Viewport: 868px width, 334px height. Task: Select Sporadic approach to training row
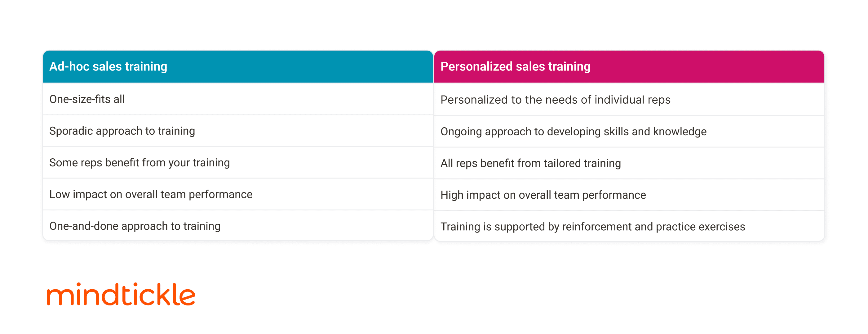[x=122, y=131]
